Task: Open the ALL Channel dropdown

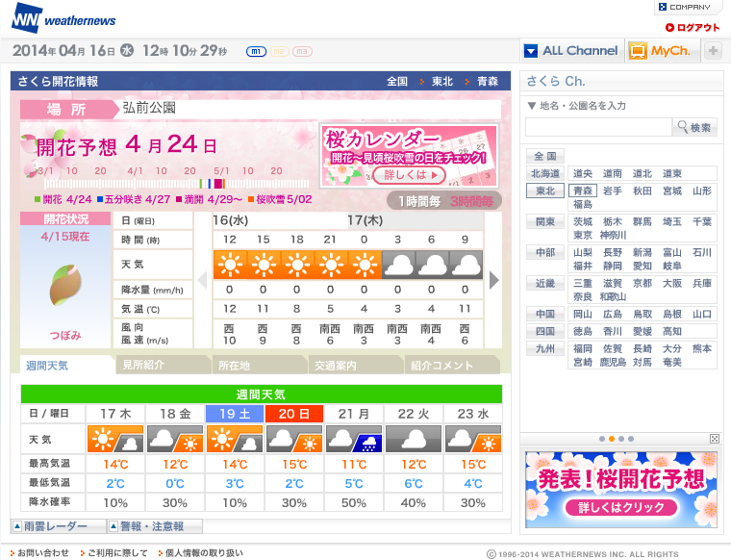Action: point(571,50)
